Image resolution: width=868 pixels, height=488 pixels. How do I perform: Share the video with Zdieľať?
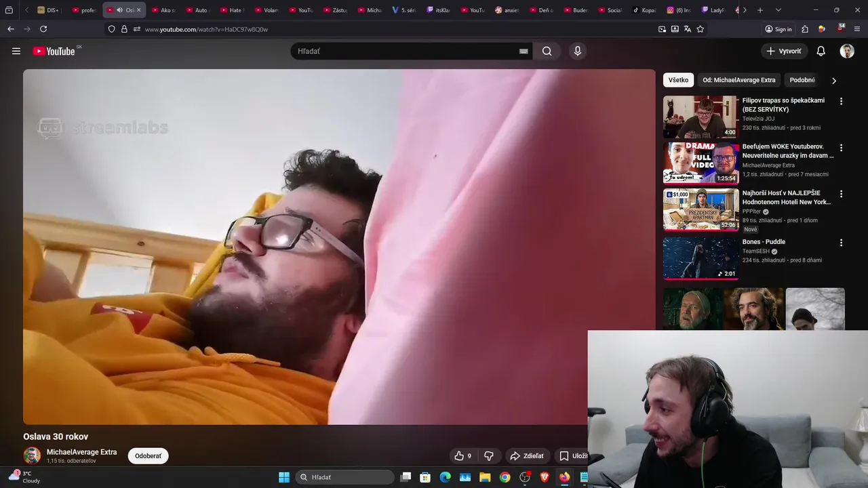[527, 456]
